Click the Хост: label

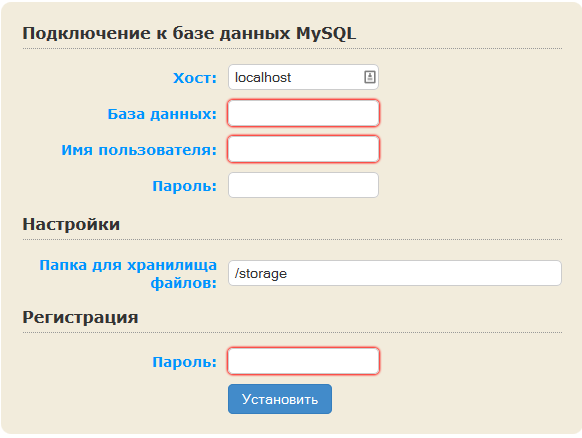195,78
